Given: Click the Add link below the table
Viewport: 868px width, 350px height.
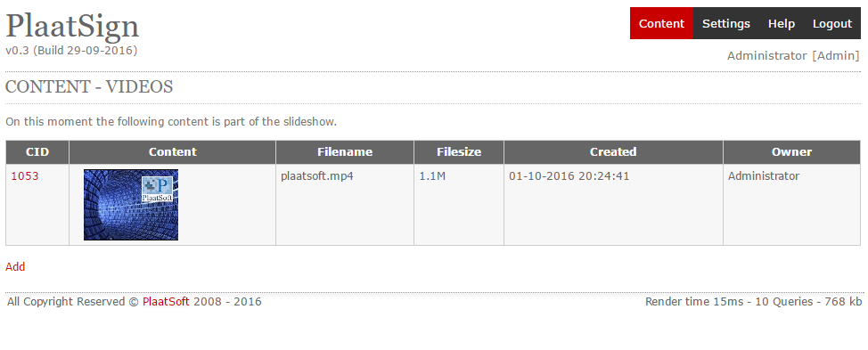Looking at the screenshot, I should click(x=15, y=266).
